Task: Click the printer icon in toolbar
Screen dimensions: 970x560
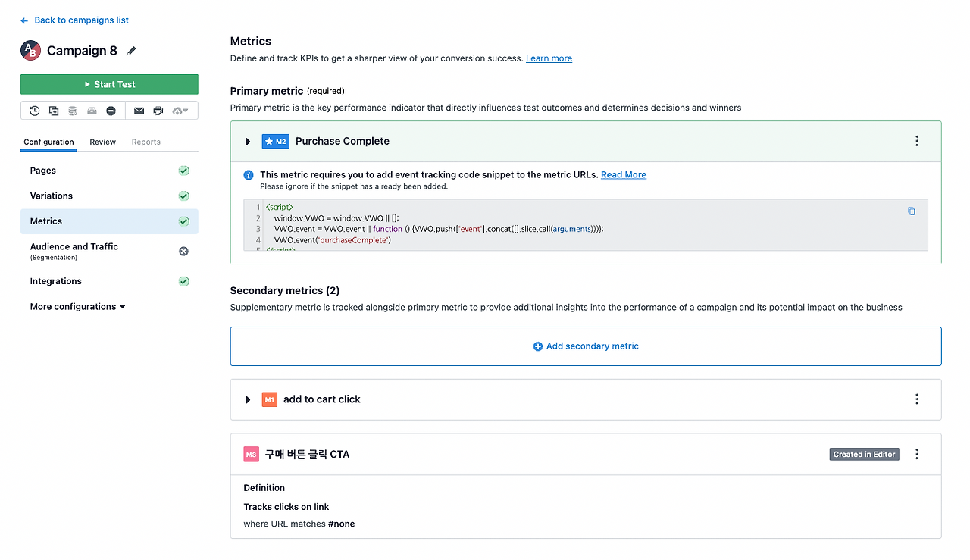Action: [x=158, y=111]
